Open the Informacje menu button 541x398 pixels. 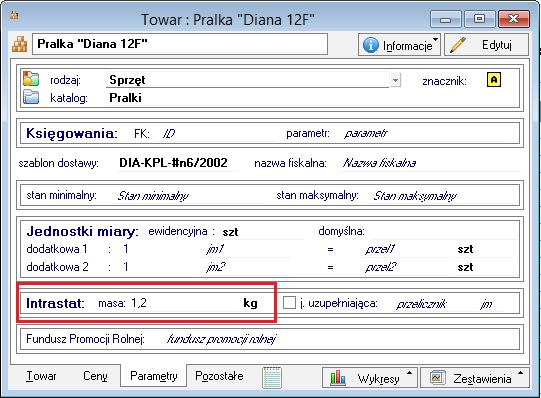click(399, 45)
